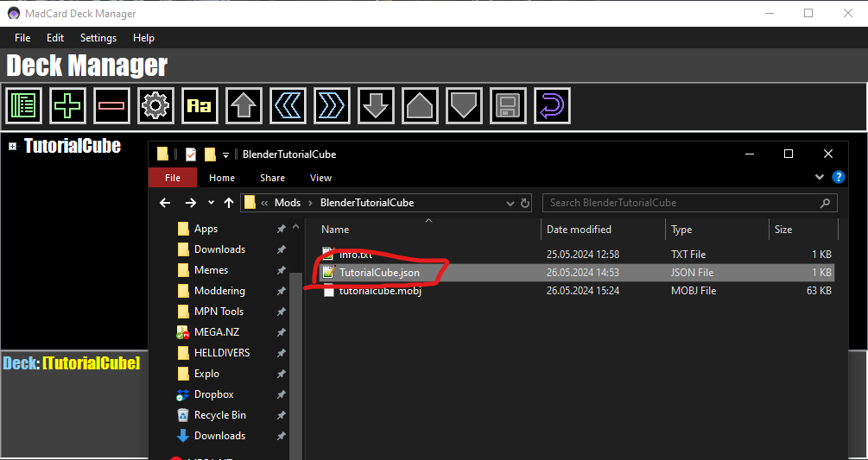868x460 pixels.
Task: Open address bar history dropdown
Action: tap(510, 204)
